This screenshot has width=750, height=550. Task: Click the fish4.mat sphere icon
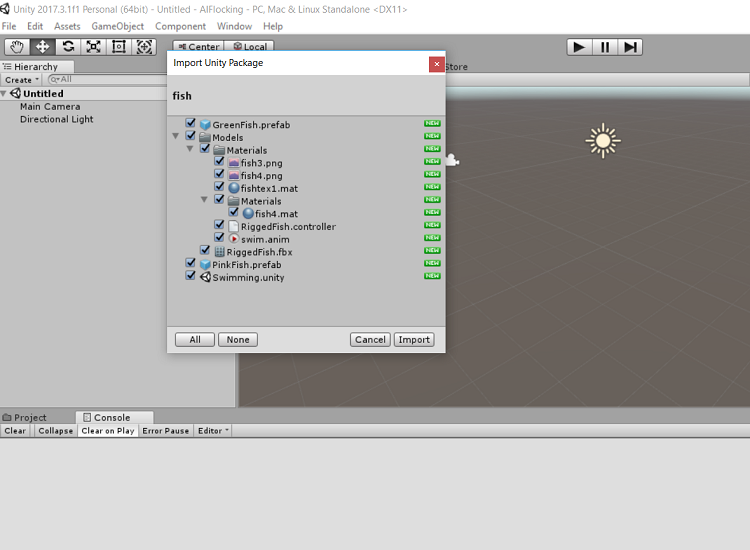(x=248, y=213)
